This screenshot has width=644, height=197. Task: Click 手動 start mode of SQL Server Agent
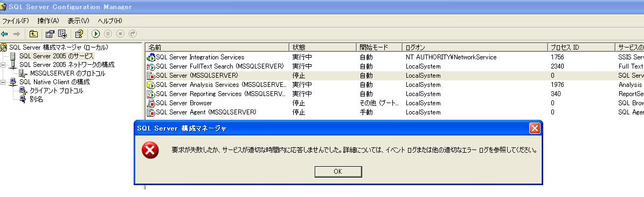(366, 112)
